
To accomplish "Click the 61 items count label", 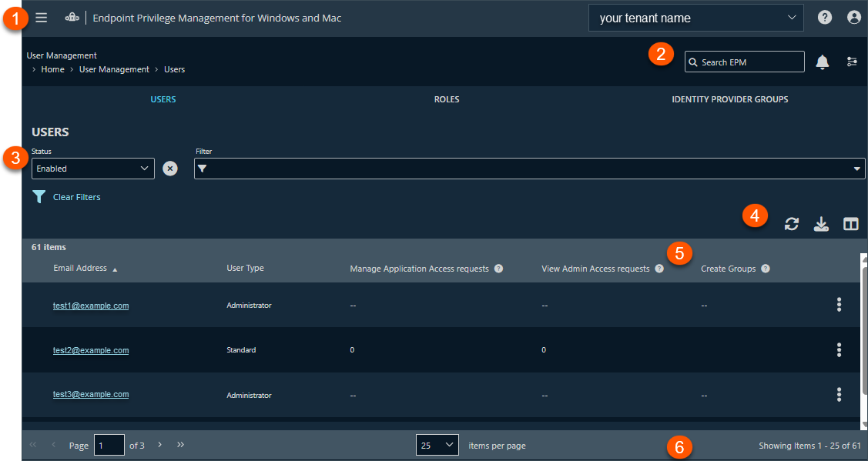I will [49, 247].
